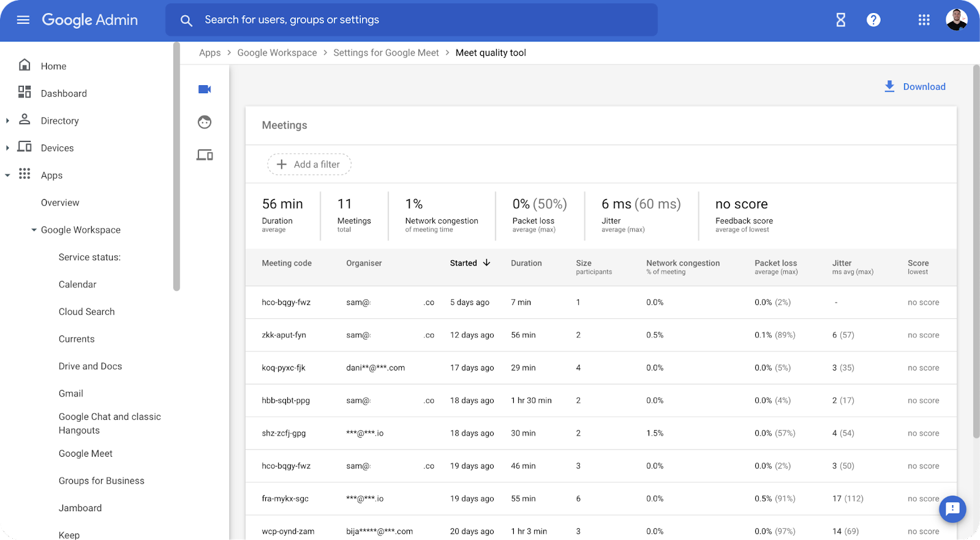Click the Google Admin logo
This screenshot has height=540, width=980.
[89, 20]
